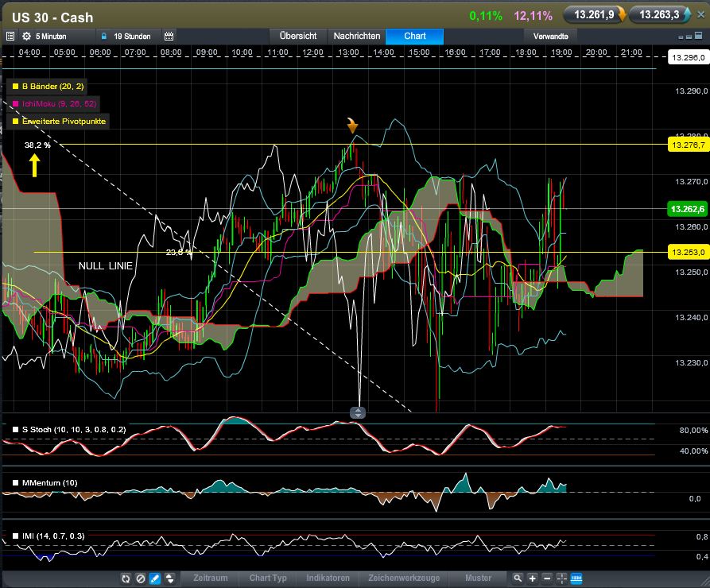Viewport: 710px width, 588px height.
Task: Select the 5 Minuten interval
Action: 51,37
